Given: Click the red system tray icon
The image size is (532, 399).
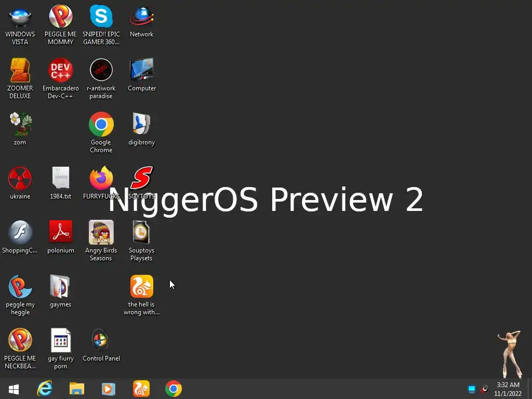Looking at the screenshot, I should click(485, 389).
